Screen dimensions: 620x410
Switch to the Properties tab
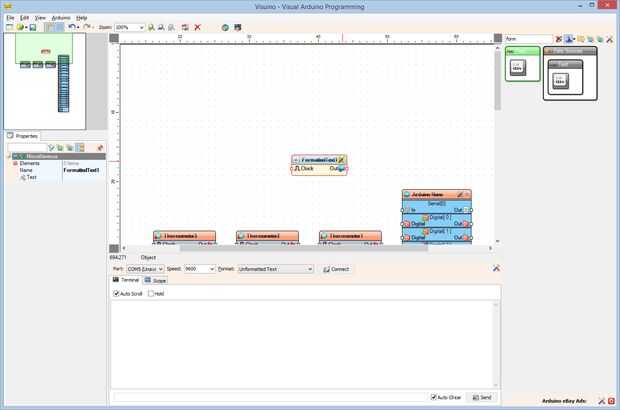[23, 136]
